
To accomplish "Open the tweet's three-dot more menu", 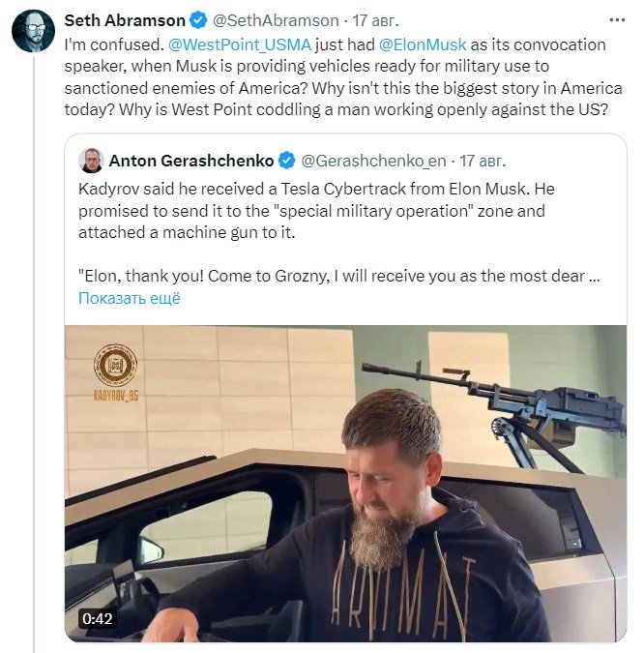I will [x=617, y=20].
